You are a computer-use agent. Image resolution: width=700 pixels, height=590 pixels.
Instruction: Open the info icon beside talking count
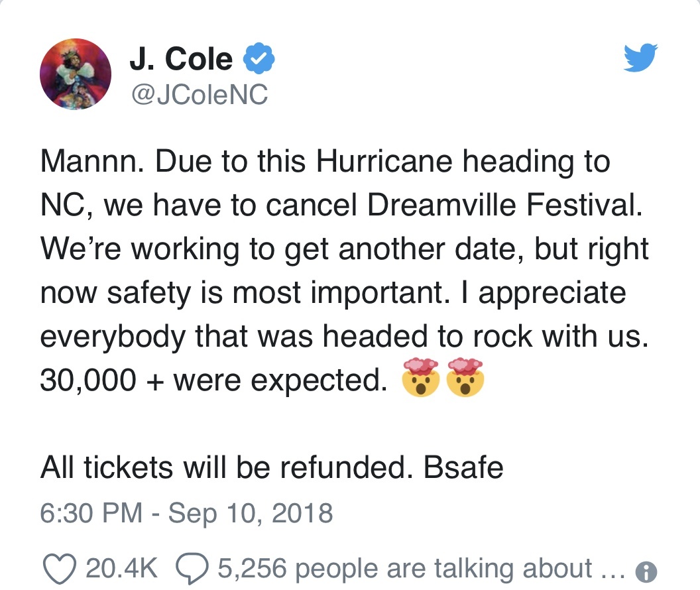(x=646, y=571)
